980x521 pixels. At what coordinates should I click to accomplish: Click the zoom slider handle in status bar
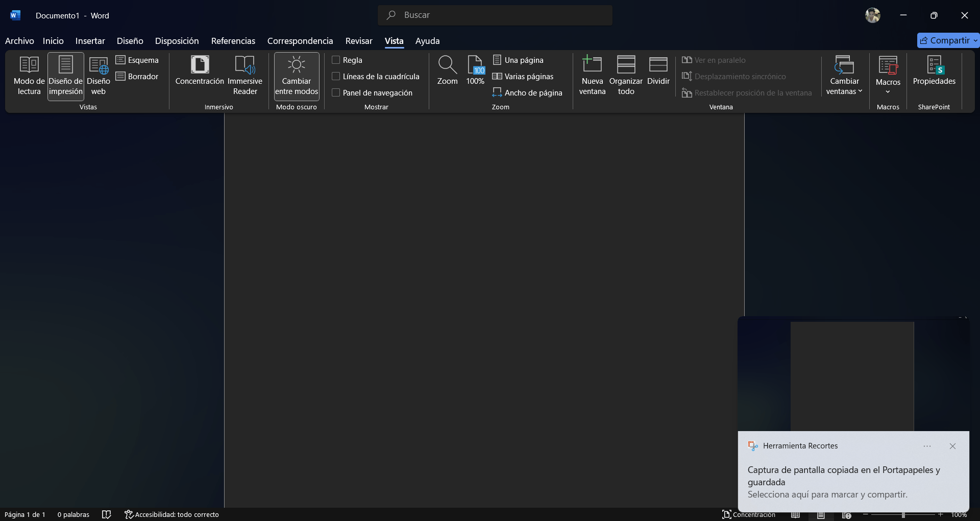(x=903, y=515)
